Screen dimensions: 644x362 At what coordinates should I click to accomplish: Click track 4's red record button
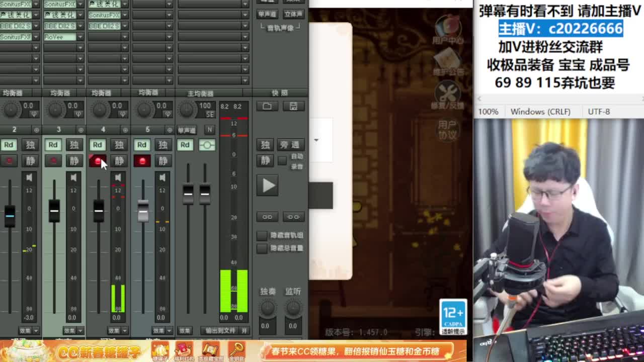click(97, 161)
